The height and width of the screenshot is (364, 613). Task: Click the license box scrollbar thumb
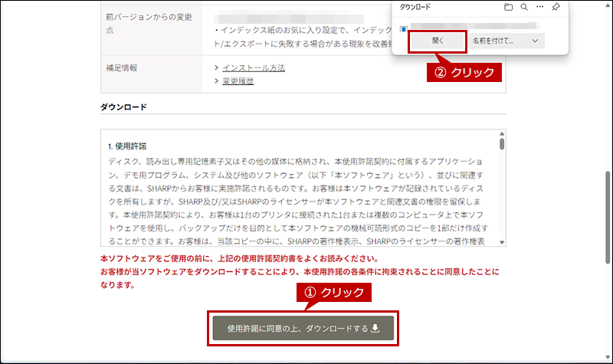[502, 143]
